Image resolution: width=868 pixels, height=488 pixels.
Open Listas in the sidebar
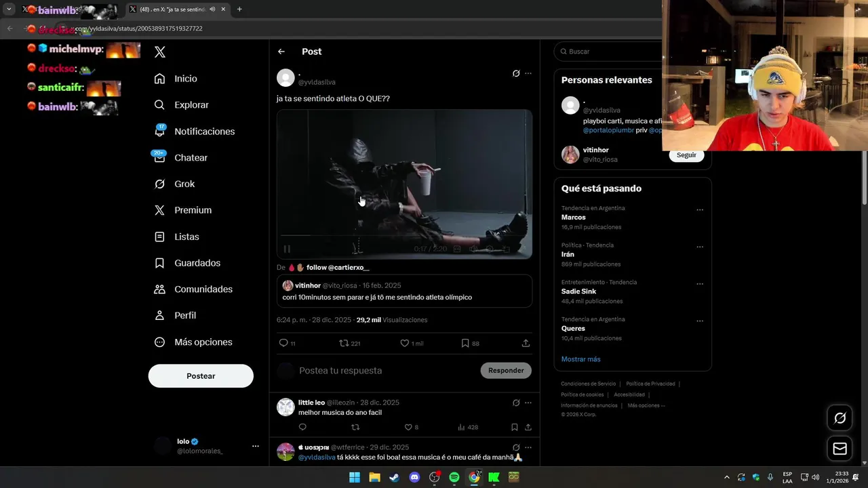pos(177,237)
